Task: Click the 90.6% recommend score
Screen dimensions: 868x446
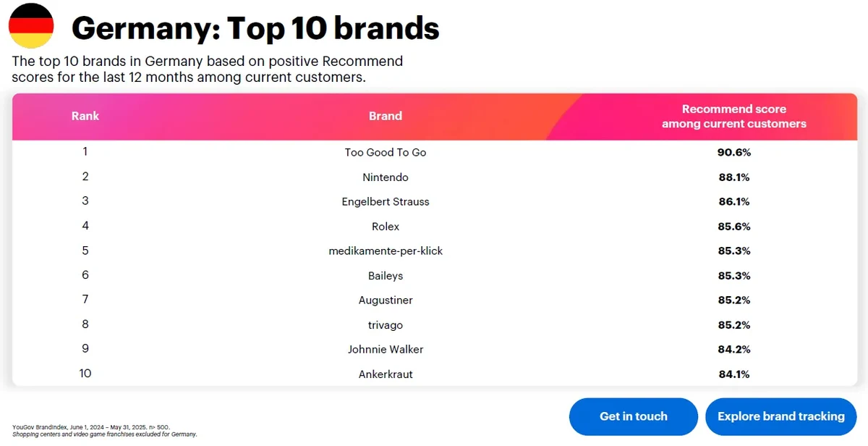Action: [734, 153]
